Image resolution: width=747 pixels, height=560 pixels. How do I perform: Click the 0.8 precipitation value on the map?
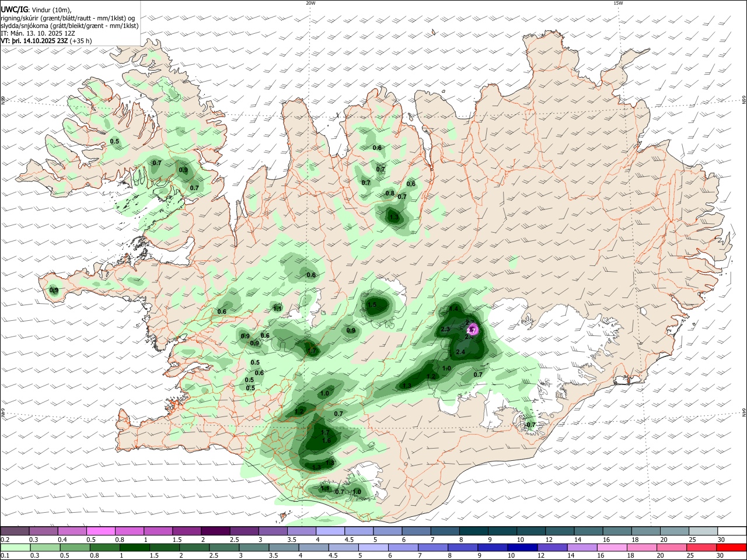[390, 194]
